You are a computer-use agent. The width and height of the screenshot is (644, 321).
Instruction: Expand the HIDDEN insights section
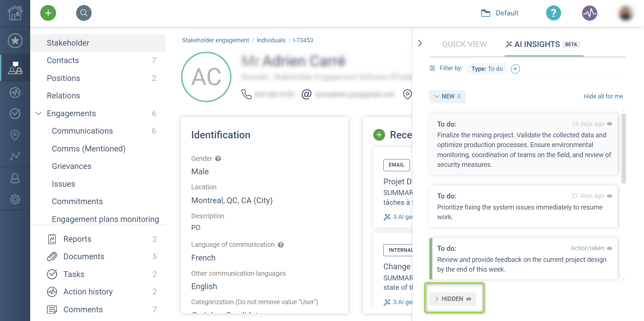click(x=452, y=299)
